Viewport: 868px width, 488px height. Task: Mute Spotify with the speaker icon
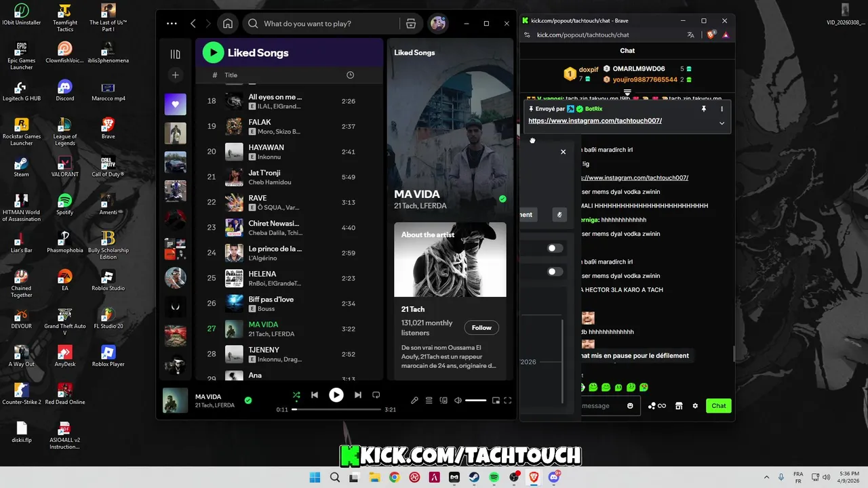tap(458, 401)
